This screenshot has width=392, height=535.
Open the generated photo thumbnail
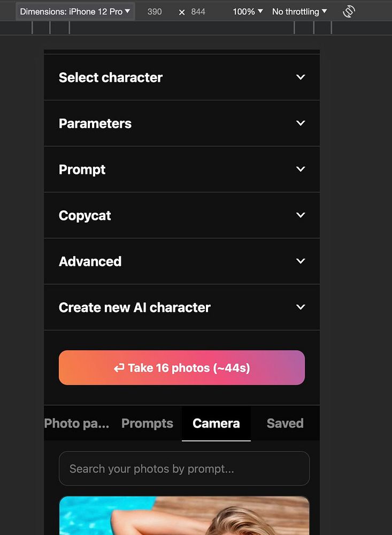click(x=184, y=515)
